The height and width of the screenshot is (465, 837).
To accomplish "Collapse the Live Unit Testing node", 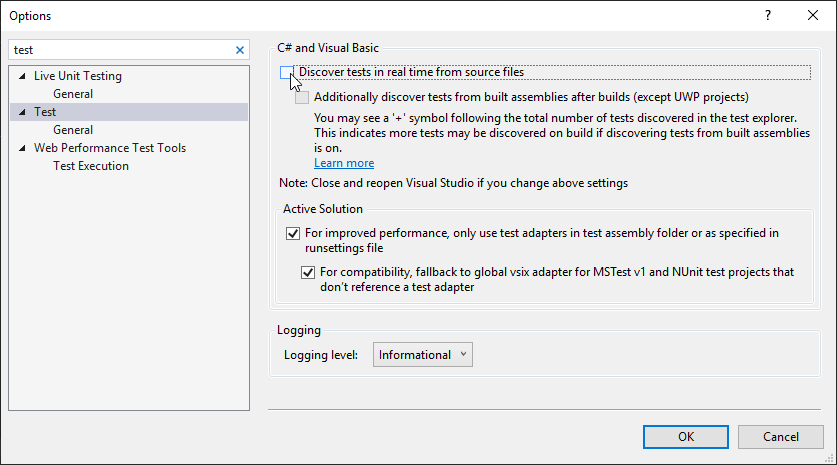I will 22,76.
